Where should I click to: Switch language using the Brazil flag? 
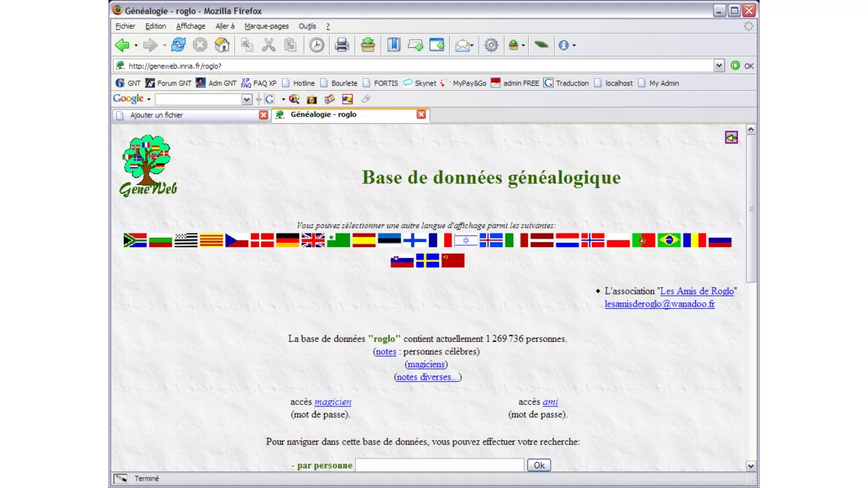(669, 240)
